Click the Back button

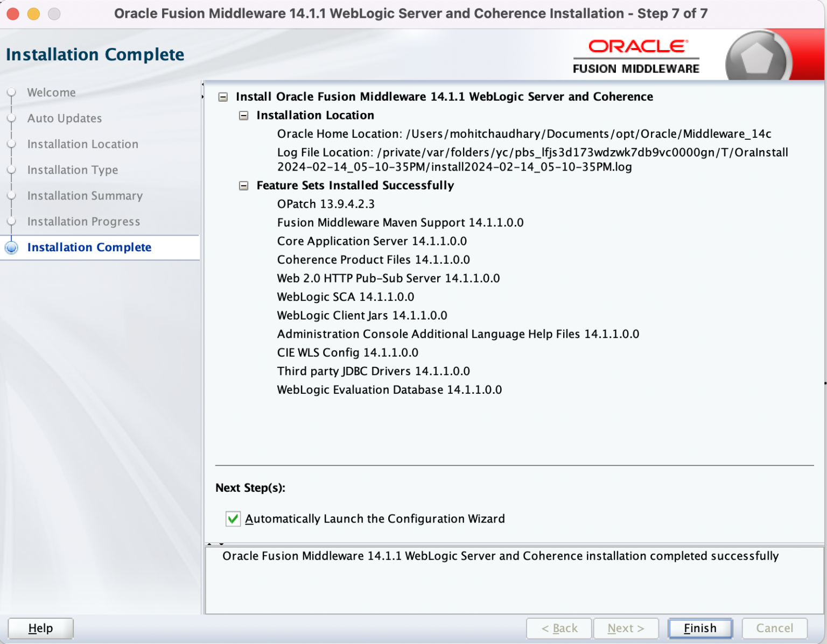559,628
